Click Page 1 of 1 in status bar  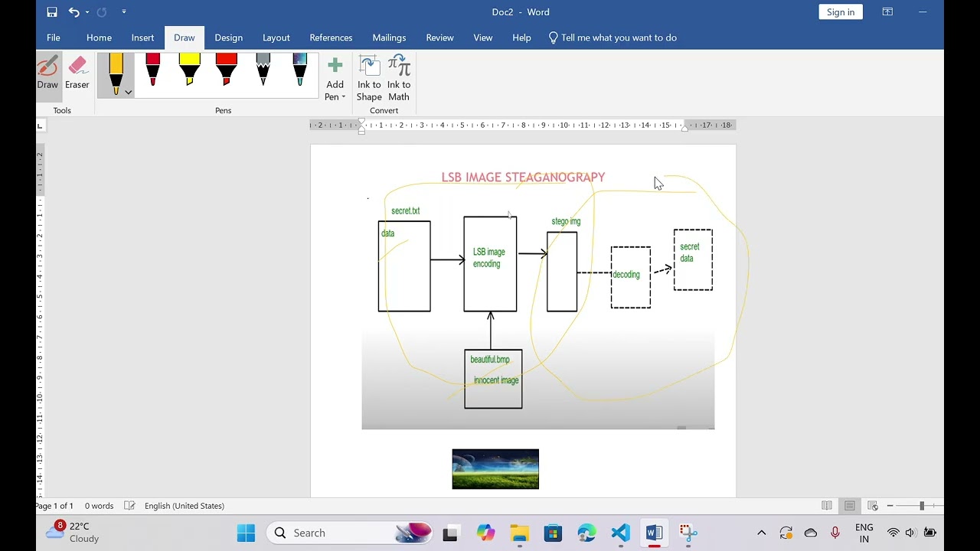point(54,506)
